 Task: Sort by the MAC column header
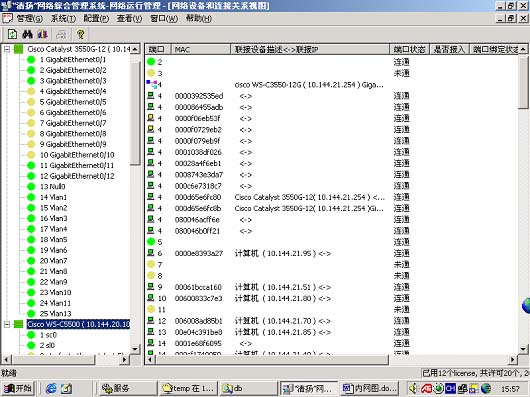tap(201, 50)
